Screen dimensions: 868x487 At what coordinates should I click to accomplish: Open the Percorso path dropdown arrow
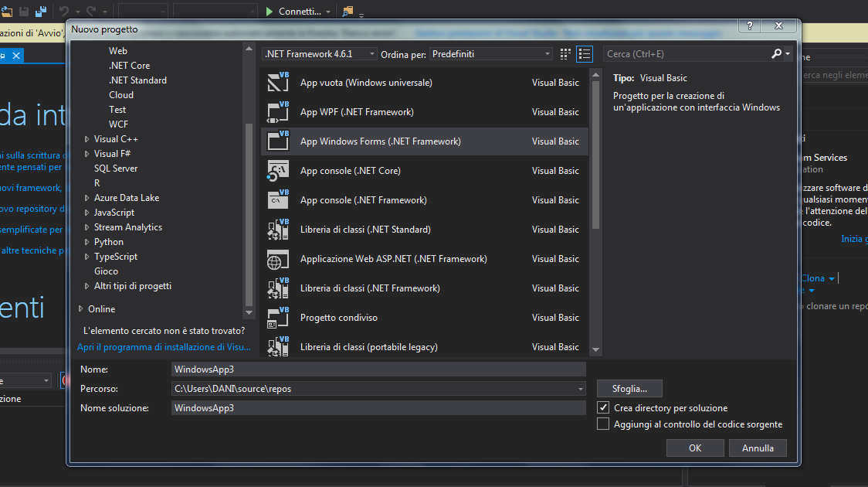point(580,389)
